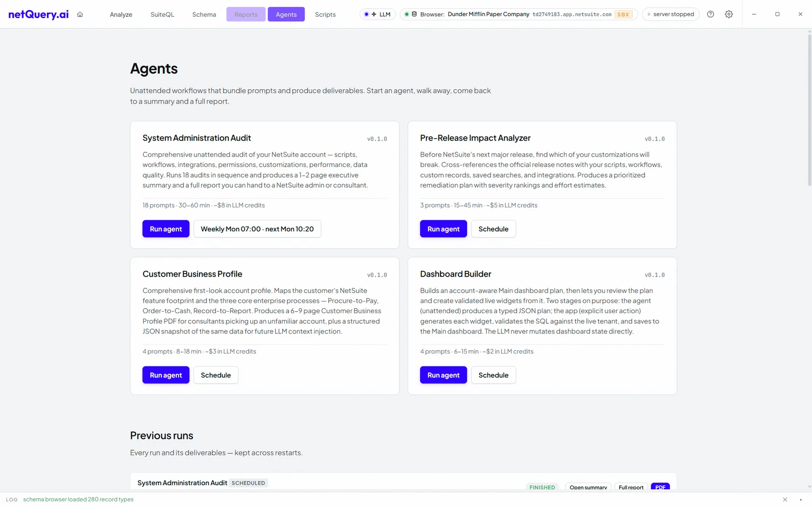The image size is (812, 507).
Task: Switch to the Analyze tab
Action: 121,14
